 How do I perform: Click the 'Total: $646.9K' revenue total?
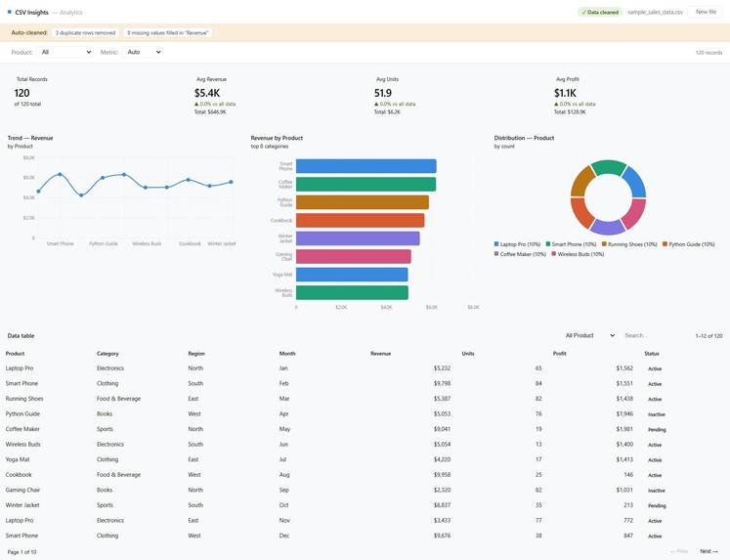point(210,112)
